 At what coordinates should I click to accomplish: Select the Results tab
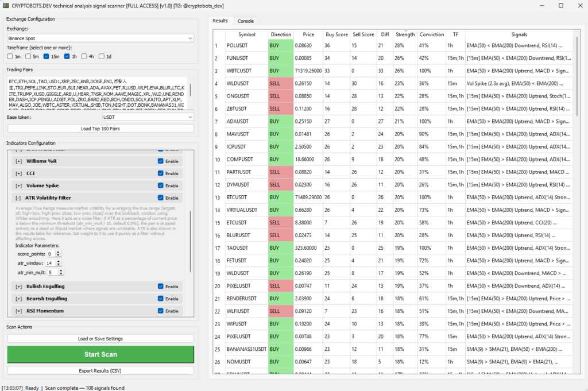220,21
